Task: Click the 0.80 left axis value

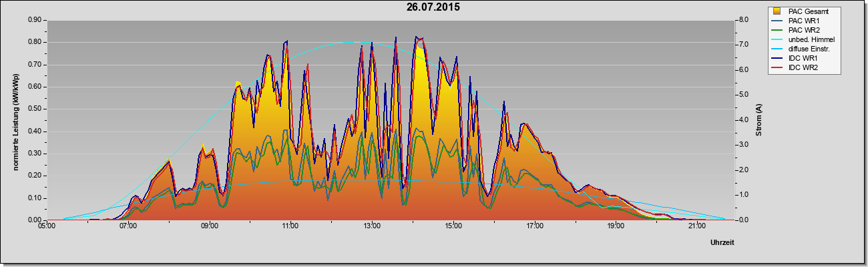Action: click(35, 42)
